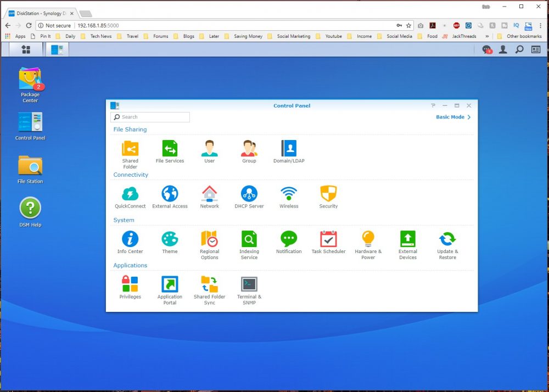This screenshot has height=392, width=549.
Task: Open Chrome menu three dots
Action: (541, 26)
